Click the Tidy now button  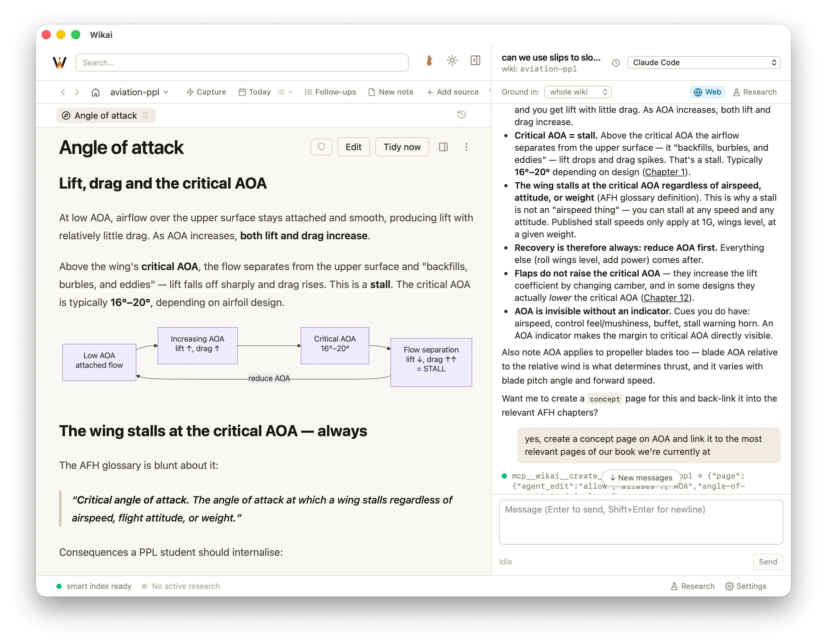(x=402, y=147)
